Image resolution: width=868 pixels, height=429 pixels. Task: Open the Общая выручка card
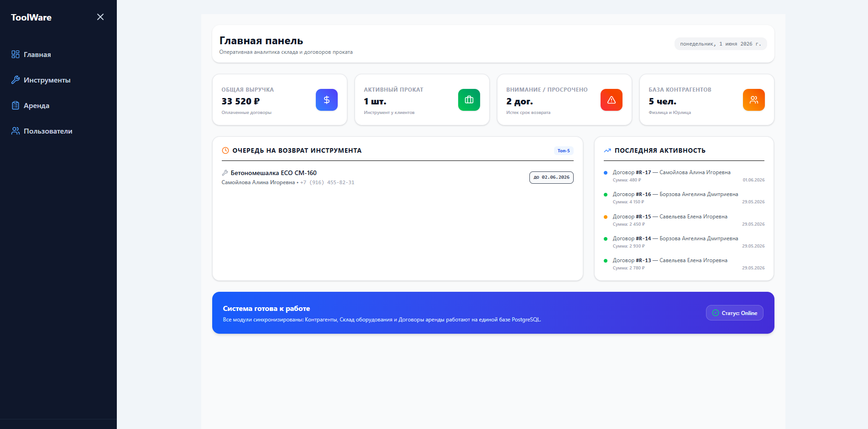tap(280, 100)
